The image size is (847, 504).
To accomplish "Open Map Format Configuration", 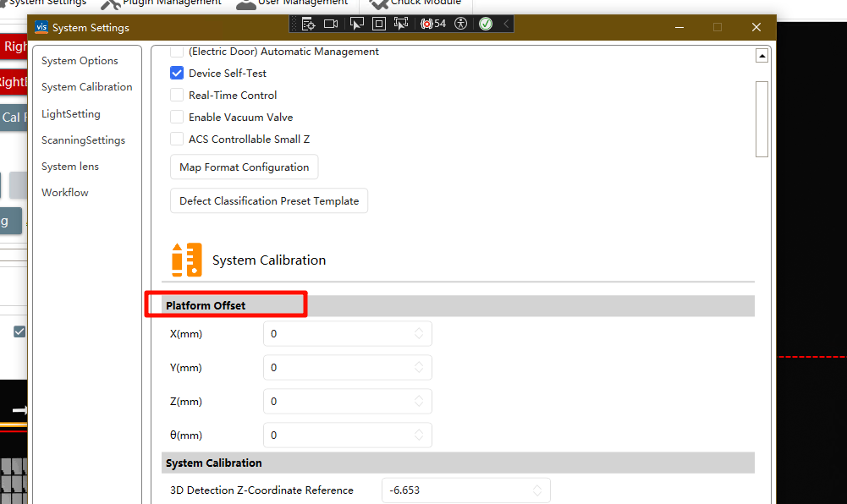I will [x=245, y=167].
